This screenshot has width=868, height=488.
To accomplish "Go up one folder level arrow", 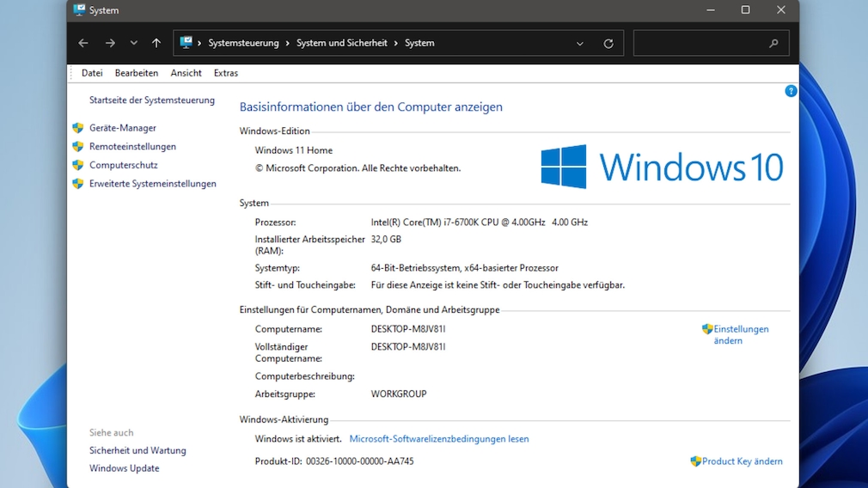I will coord(156,43).
